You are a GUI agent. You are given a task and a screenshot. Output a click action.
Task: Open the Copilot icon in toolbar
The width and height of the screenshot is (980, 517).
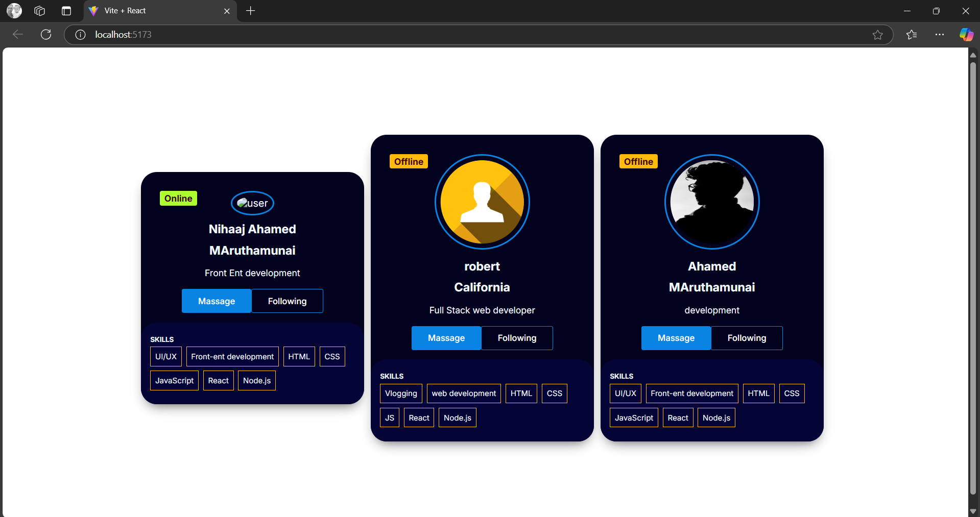[966, 35]
